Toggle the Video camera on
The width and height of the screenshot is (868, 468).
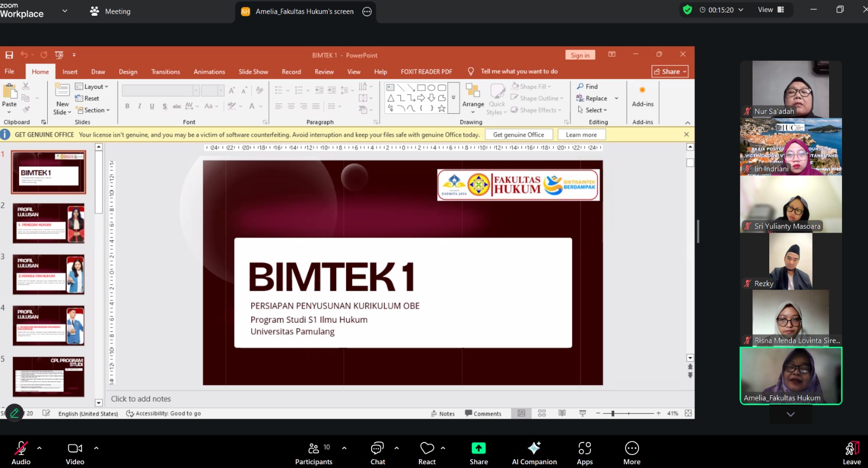75,453
